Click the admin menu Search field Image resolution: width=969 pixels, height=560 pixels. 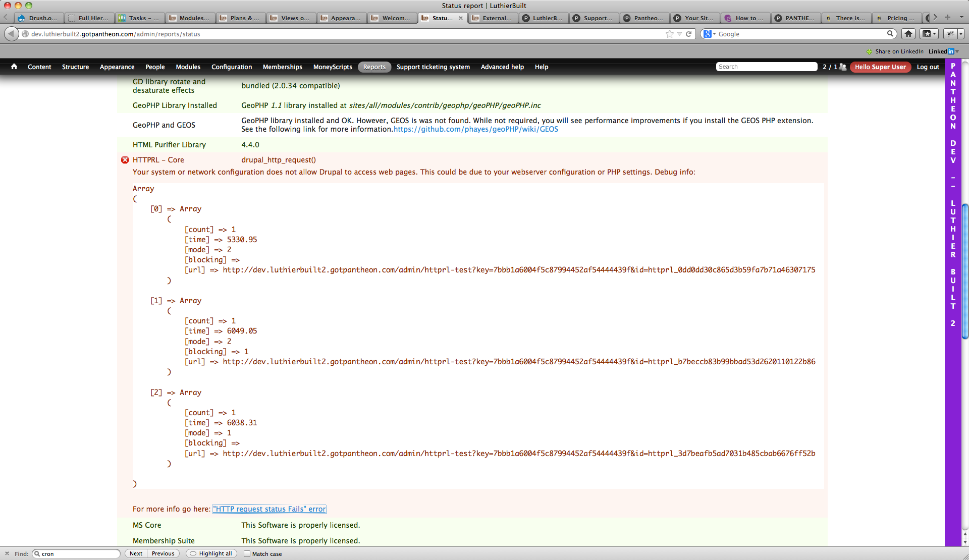coord(766,67)
